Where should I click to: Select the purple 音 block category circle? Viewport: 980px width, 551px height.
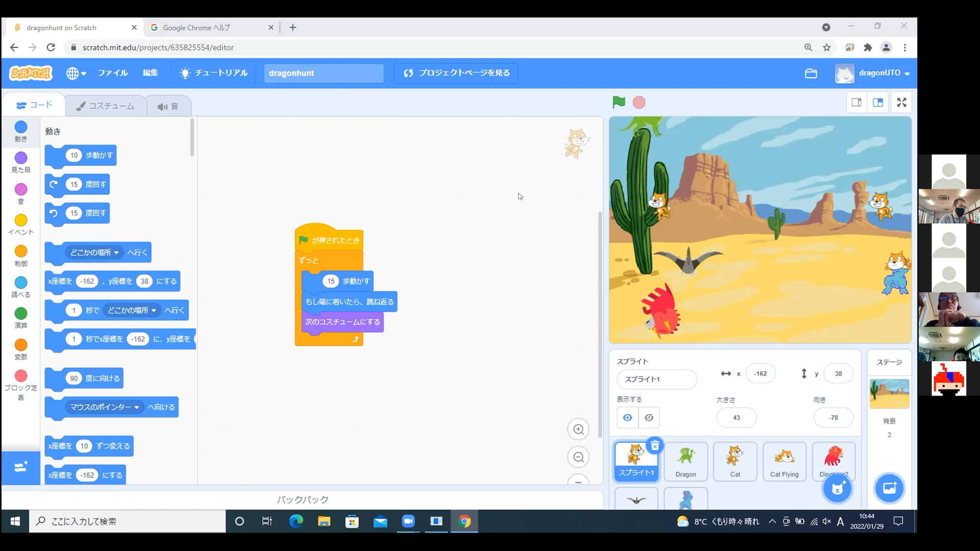coord(21,189)
